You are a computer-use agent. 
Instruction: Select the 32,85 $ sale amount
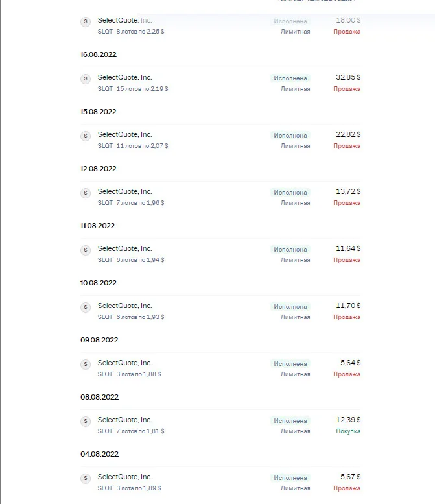point(348,77)
